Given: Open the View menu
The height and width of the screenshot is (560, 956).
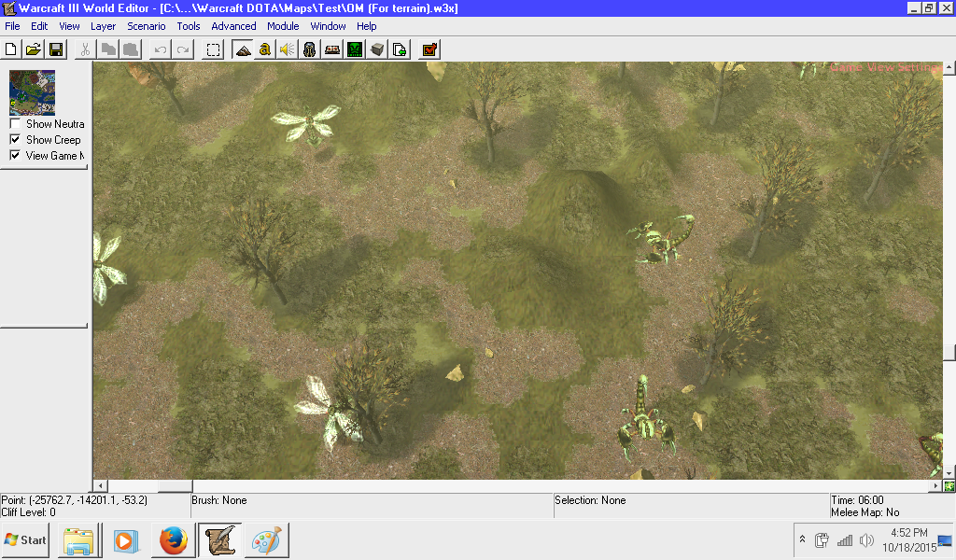Looking at the screenshot, I should click(69, 26).
